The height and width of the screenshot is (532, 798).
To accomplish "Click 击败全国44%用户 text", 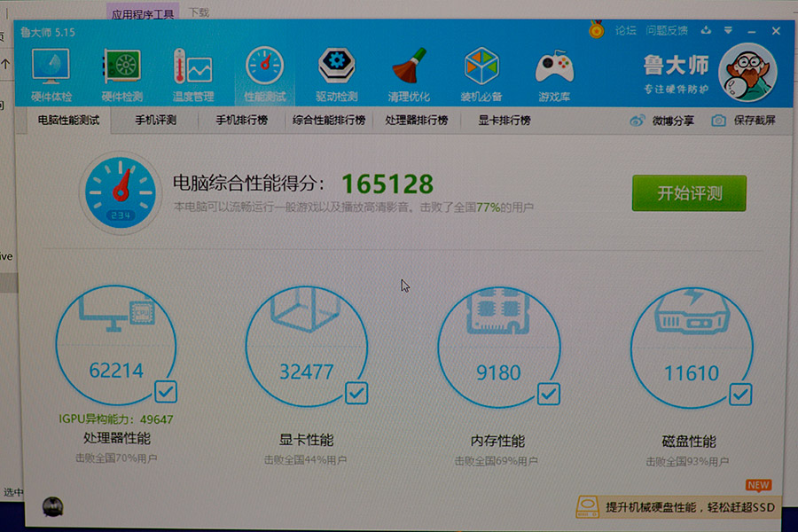I will (x=305, y=459).
